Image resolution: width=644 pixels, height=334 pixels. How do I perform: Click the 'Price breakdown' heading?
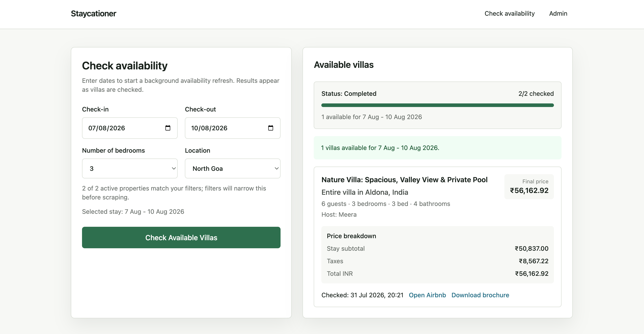coord(351,236)
